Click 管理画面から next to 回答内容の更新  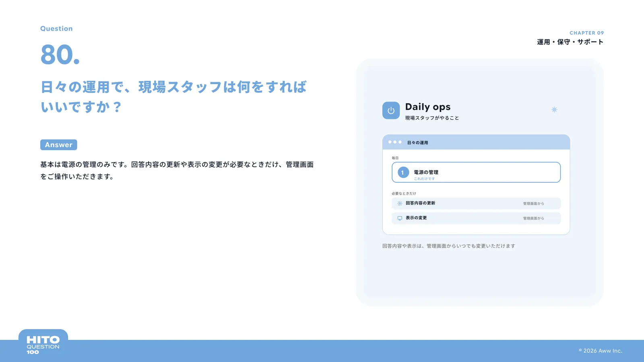pyautogui.click(x=533, y=204)
